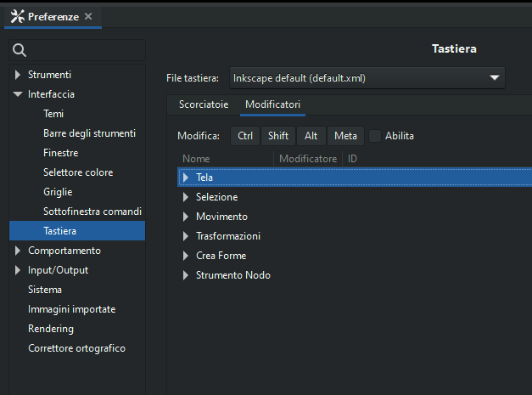
Task: Click the Preferenze wrench icon
Action: coord(17,16)
